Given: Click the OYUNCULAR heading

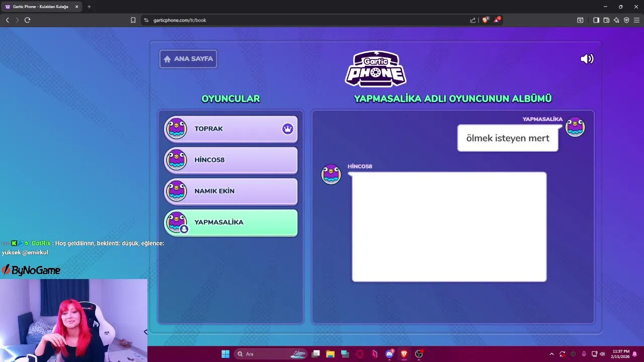Looking at the screenshot, I should pyautogui.click(x=230, y=99).
